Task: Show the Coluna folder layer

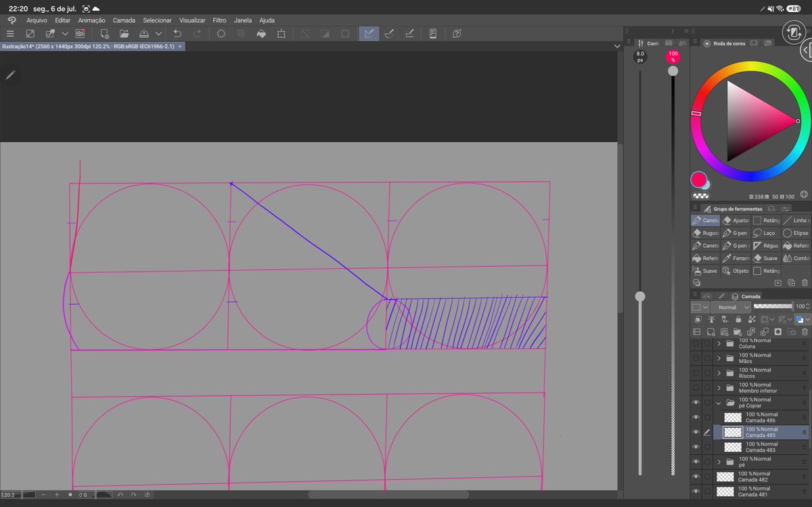Action: pyautogui.click(x=696, y=344)
